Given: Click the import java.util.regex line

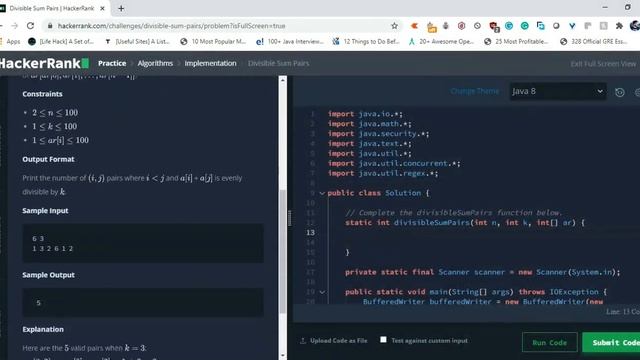Looking at the screenshot, I should [383, 173].
